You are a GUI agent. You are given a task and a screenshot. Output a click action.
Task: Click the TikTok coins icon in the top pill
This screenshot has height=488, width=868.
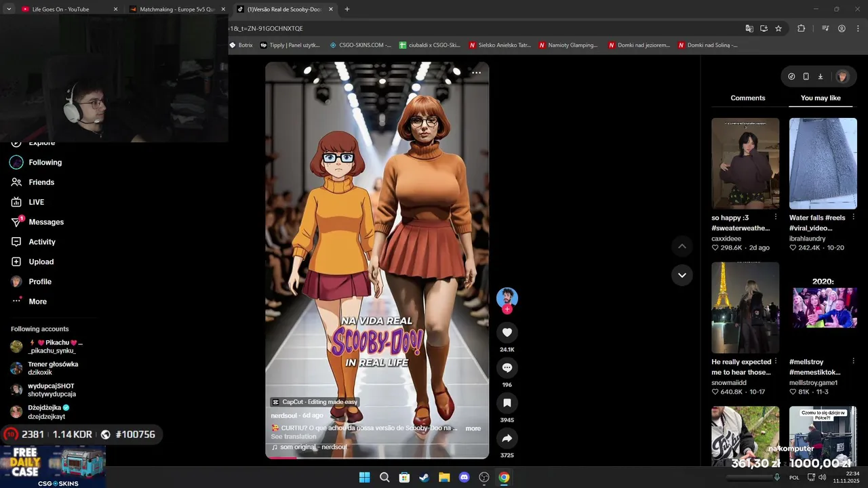tap(791, 77)
